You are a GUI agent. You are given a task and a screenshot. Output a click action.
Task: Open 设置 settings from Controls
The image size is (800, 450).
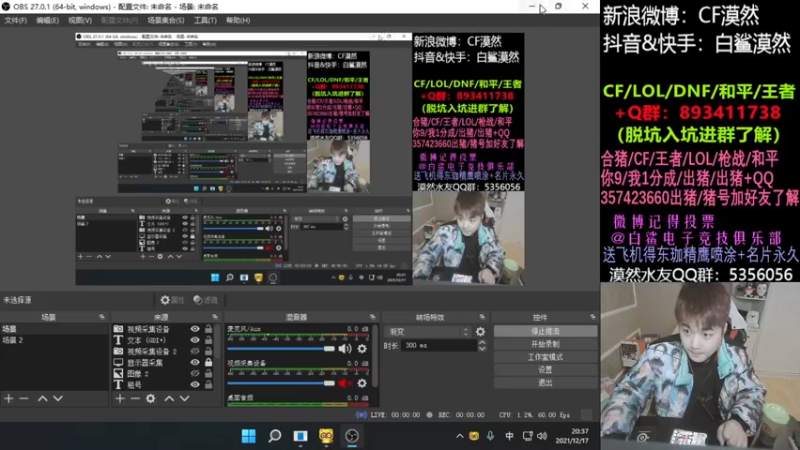click(x=545, y=370)
